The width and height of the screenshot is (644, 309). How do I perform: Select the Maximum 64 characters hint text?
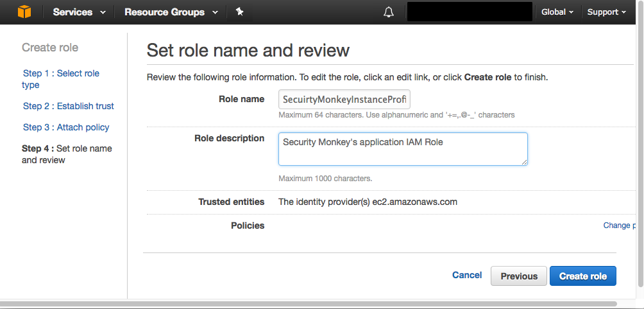pyautogui.click(x=396, y=115)
